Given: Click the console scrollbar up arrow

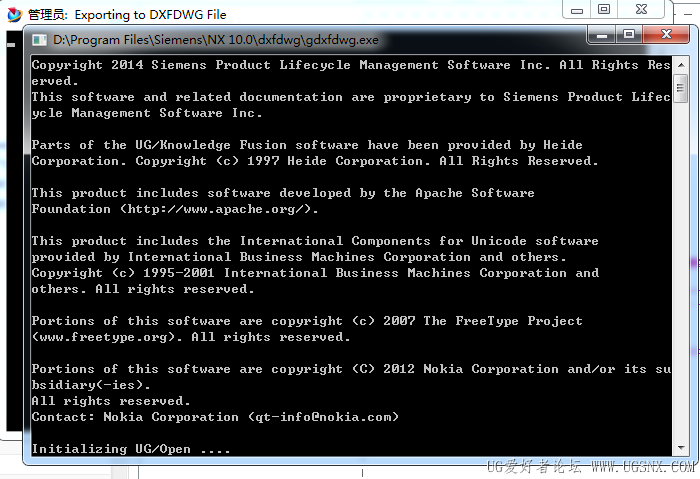Looking at the screenshot, I should (x=681, y=65).
